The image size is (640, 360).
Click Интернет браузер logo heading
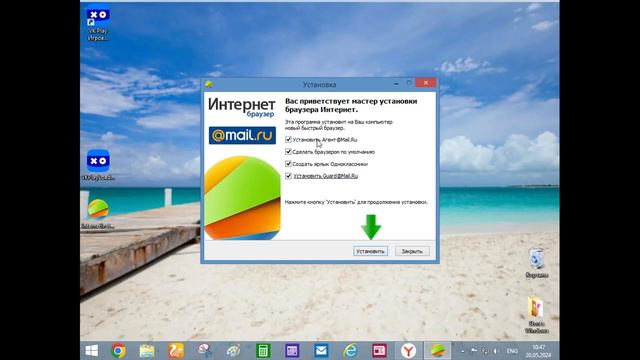point(242,107)
